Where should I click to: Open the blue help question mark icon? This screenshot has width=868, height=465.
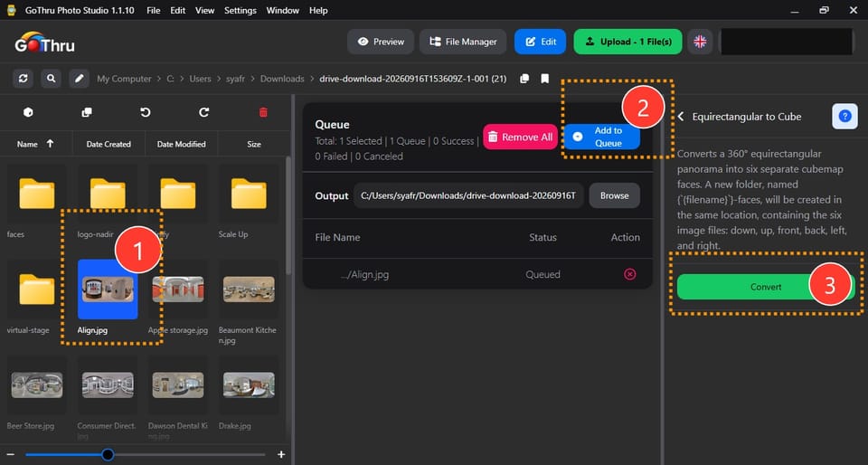click(x=844, y=116)
